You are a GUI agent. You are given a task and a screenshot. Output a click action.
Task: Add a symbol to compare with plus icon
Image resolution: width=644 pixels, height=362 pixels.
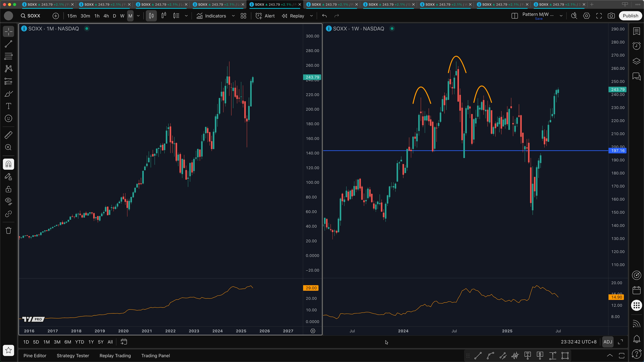[x=56, y=16]
